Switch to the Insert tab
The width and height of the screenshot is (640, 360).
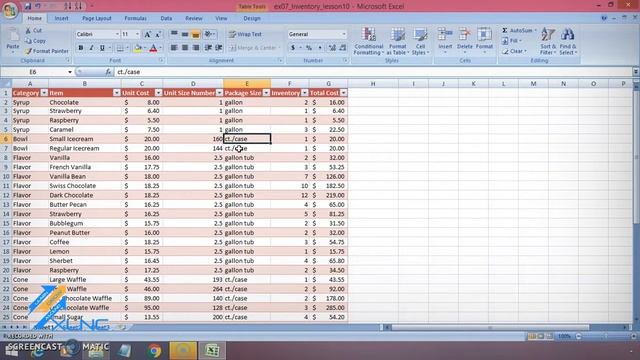coord(62,18)
